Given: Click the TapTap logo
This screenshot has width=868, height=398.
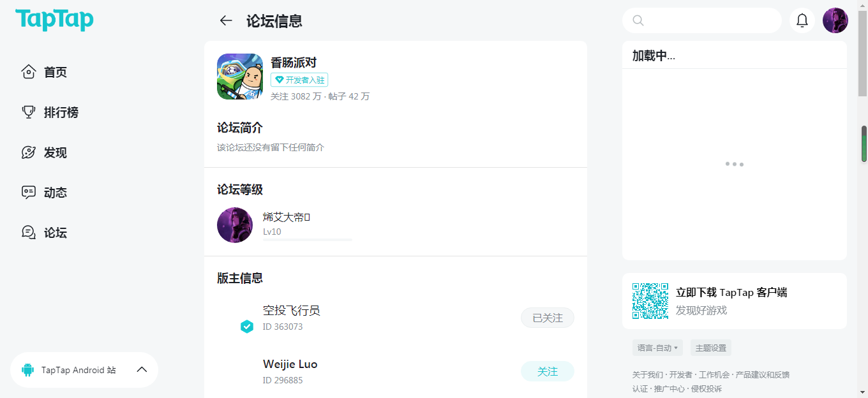Looking at the screenshot, I should pyautogui.click(x=54, y=20).
